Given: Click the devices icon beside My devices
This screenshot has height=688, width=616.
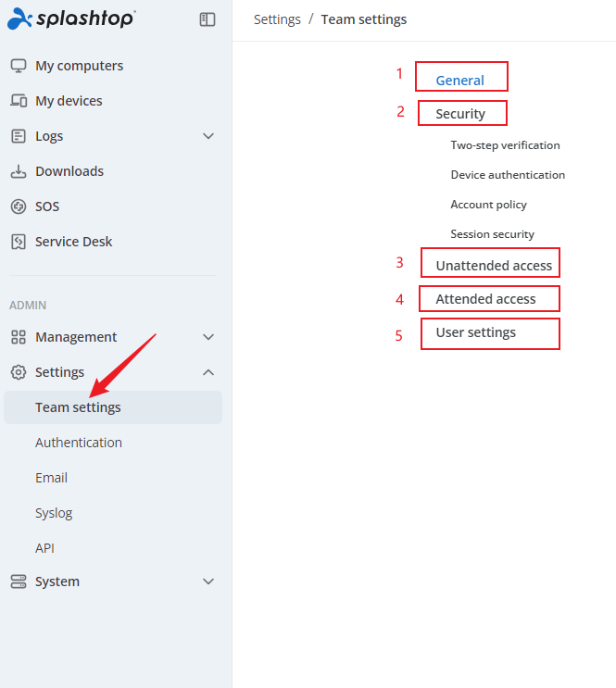Looking at the screenshot, I should click(19, 101).
